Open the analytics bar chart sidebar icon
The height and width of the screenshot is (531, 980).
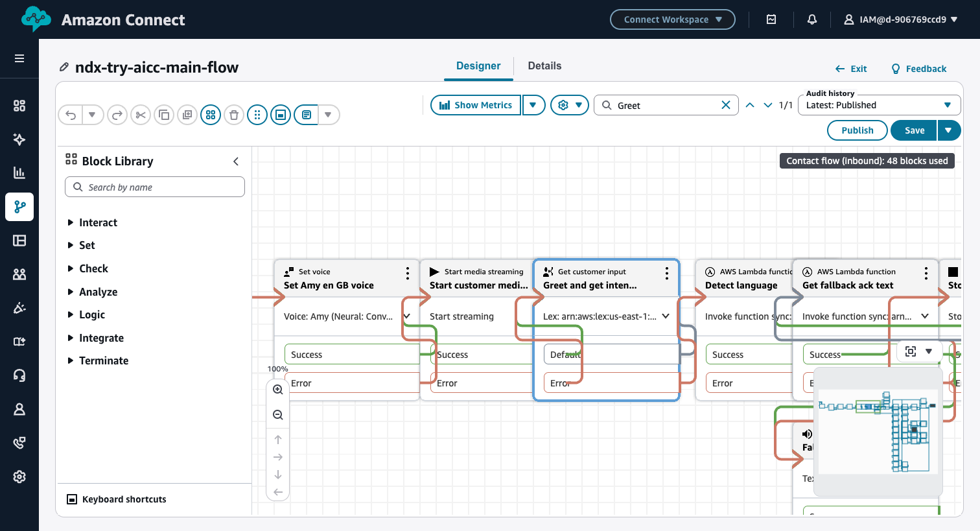(x=19, y=172)
